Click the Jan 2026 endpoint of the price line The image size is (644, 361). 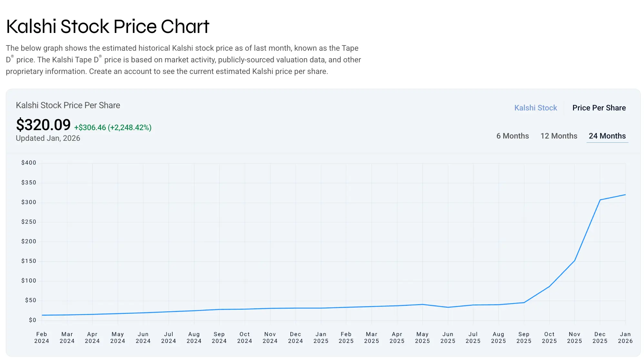pyautogui.click(x=625, y=195)
